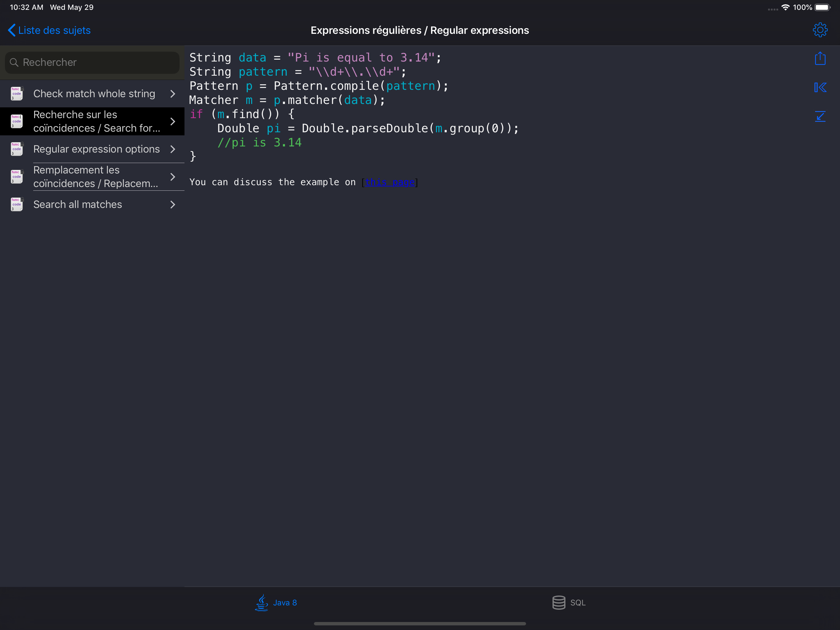Open the 'this page' discussion link
The image size is (840, 630).
point(390,182)
